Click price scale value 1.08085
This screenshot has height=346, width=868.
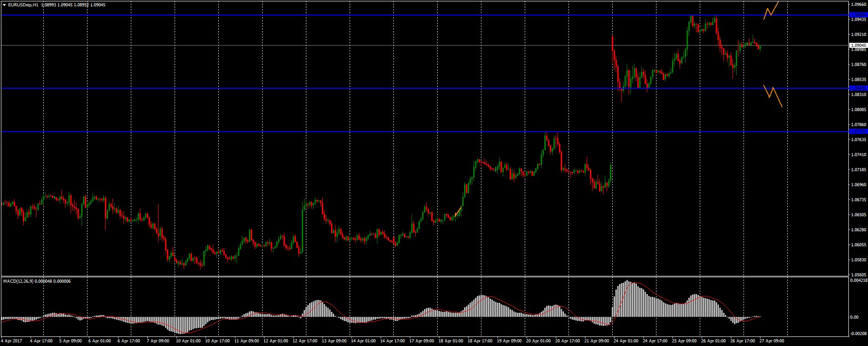[x=859, y=110]
